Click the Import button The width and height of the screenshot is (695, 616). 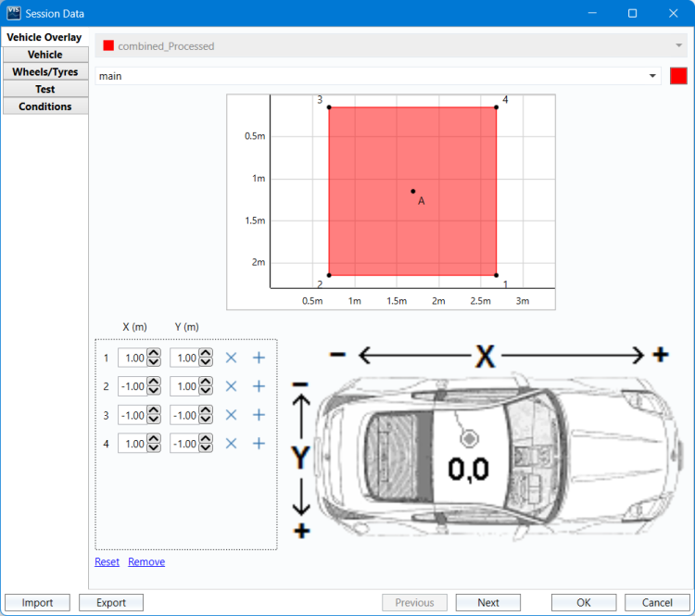coord(37,603)
